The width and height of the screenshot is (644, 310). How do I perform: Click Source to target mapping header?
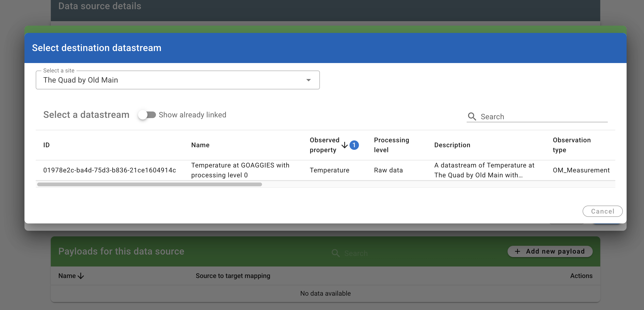click(x=233, y=276)
